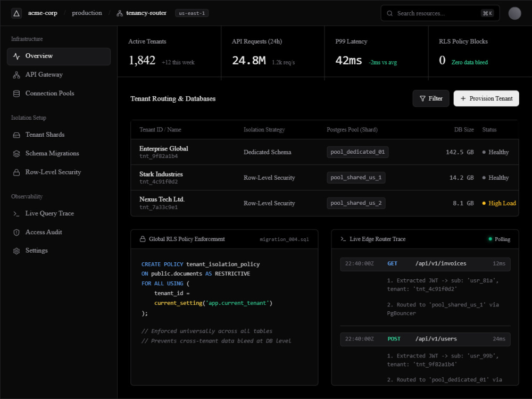Click the Isolation Strategy column header
Image resolution: width=532 pixels, height=399 pixels.
coord(264,130)
